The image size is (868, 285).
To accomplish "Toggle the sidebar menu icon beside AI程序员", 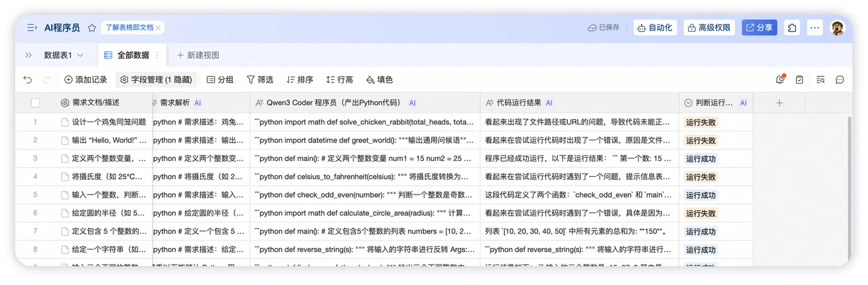I will [32, 28].
